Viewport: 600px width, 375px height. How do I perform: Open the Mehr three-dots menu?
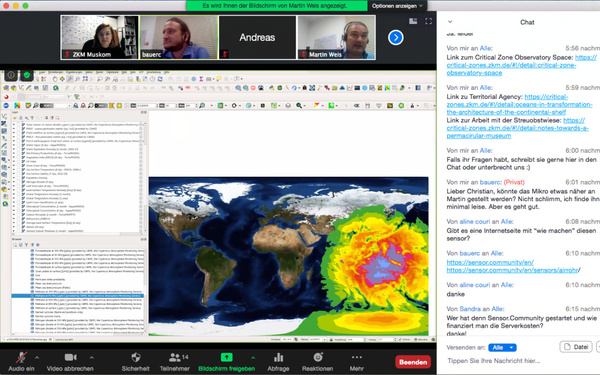pyautogui.click(x=357, y=357)
